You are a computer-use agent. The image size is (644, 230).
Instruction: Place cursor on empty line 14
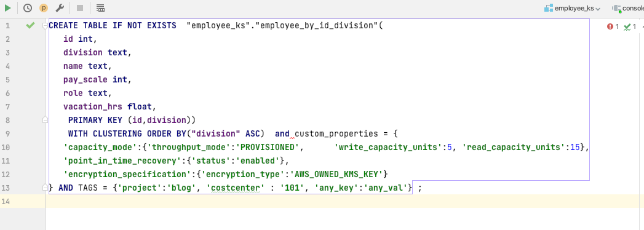344,201
